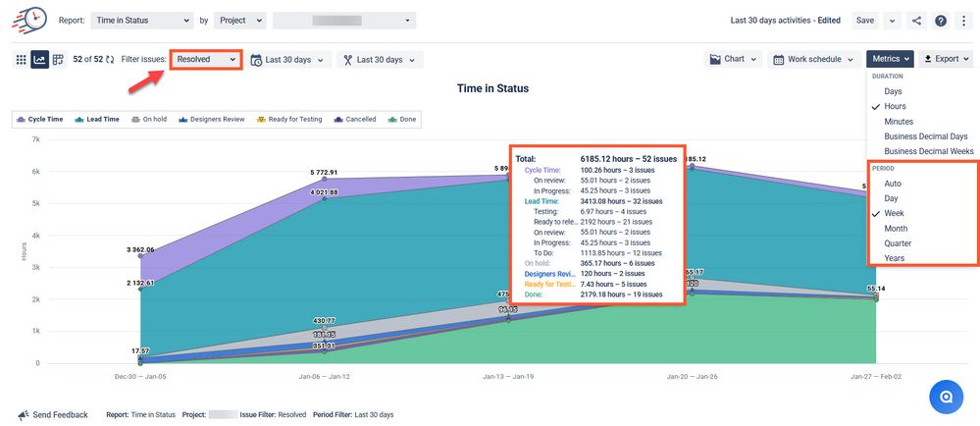
Task: Click the Time in Status chart title
Action: (x=492, y=88)
